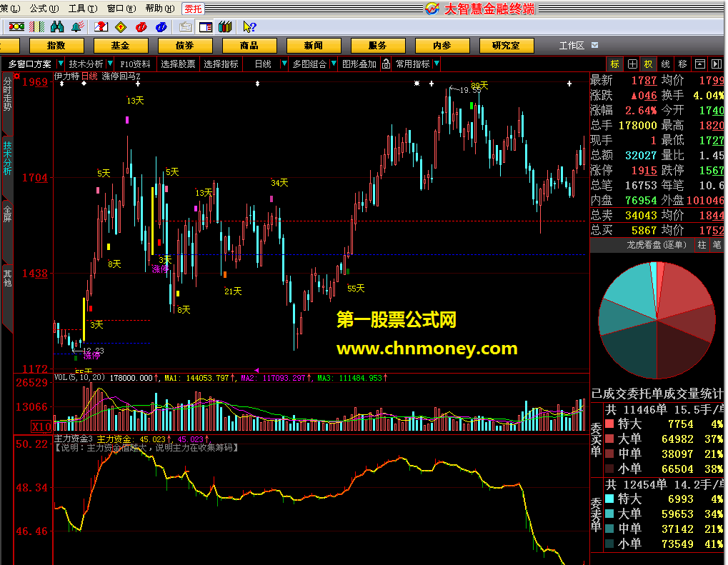Click the 指数 button
The height and width of the screenshot is (565, 728).
point(56,46)
